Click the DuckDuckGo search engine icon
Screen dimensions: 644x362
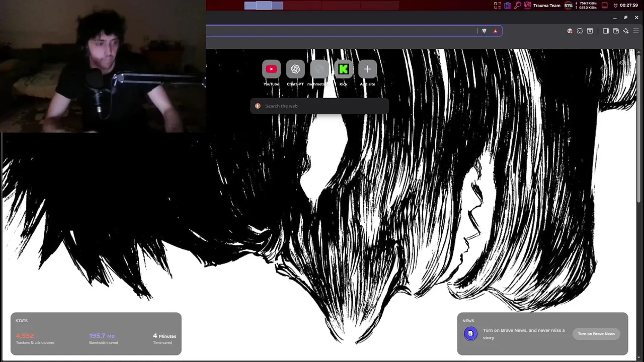coord(258,106)
